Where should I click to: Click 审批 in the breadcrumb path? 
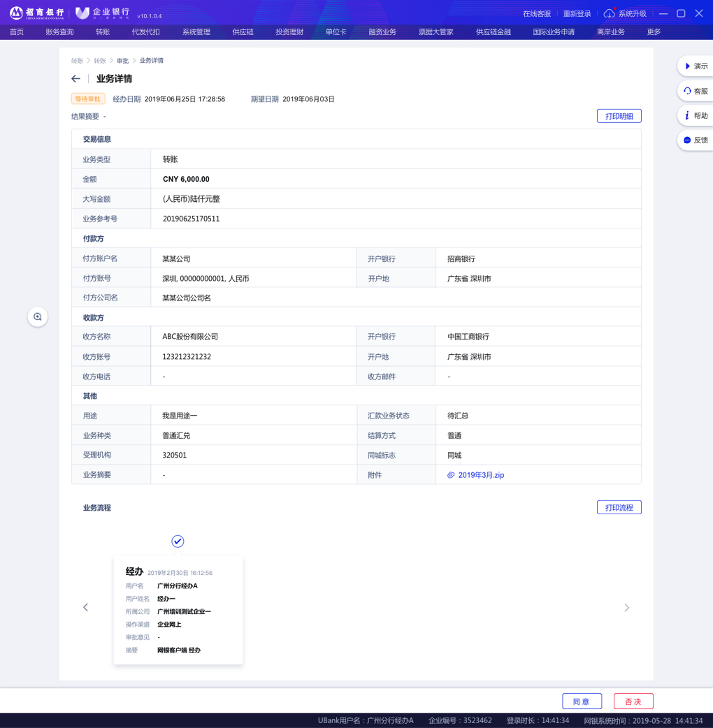point(122,61)
